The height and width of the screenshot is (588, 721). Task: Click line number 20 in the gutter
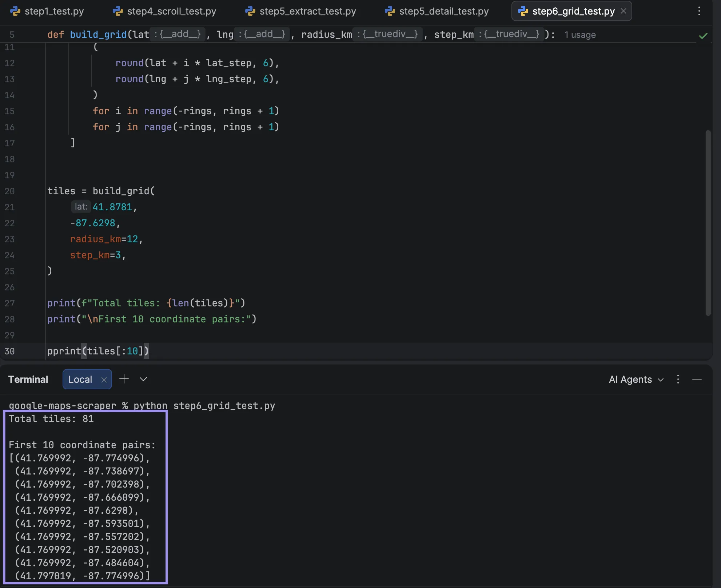click(9, 191)
